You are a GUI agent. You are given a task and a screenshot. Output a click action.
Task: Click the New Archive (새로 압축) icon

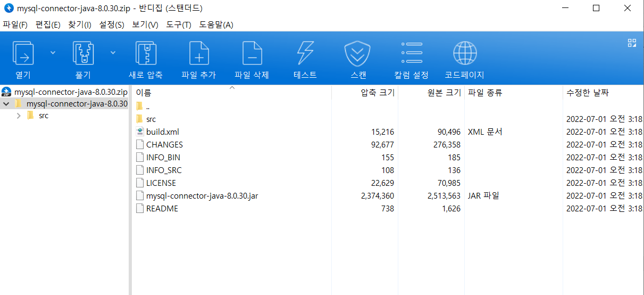coord(146,53)
